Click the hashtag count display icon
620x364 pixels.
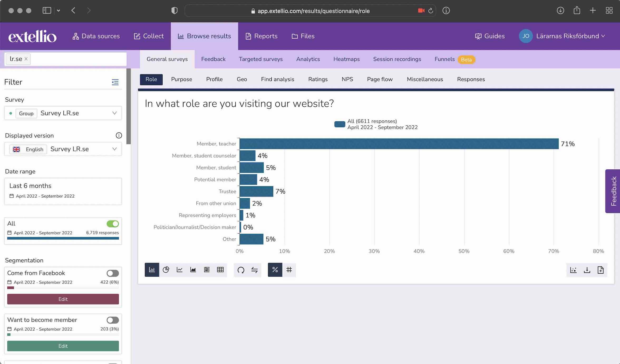(x=289, y=270)
